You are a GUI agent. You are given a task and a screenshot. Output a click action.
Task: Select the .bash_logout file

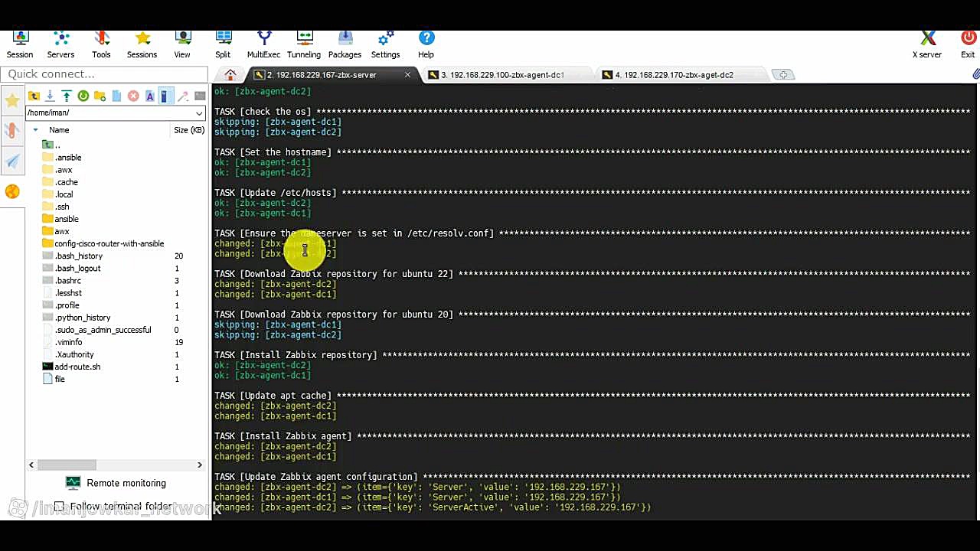coord(72,268)
